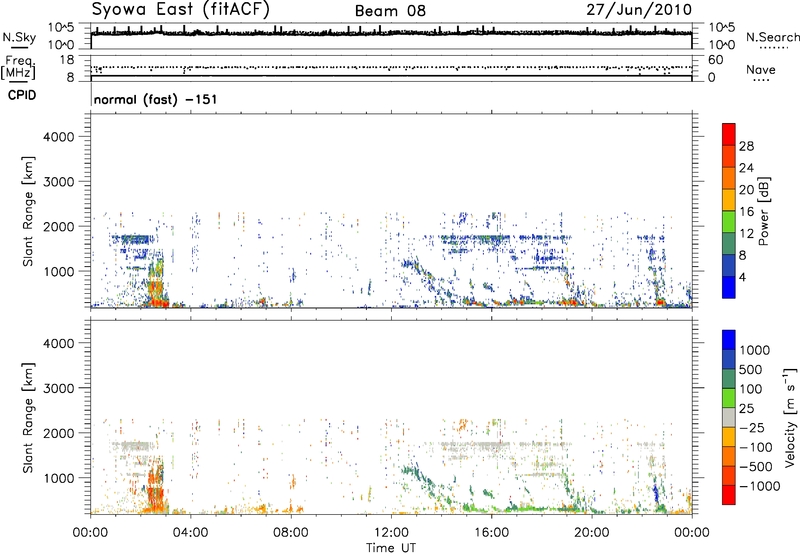Click the 500 value on Velocity colorbar
This screenshot has width=800, height=554.
(750, 369)
